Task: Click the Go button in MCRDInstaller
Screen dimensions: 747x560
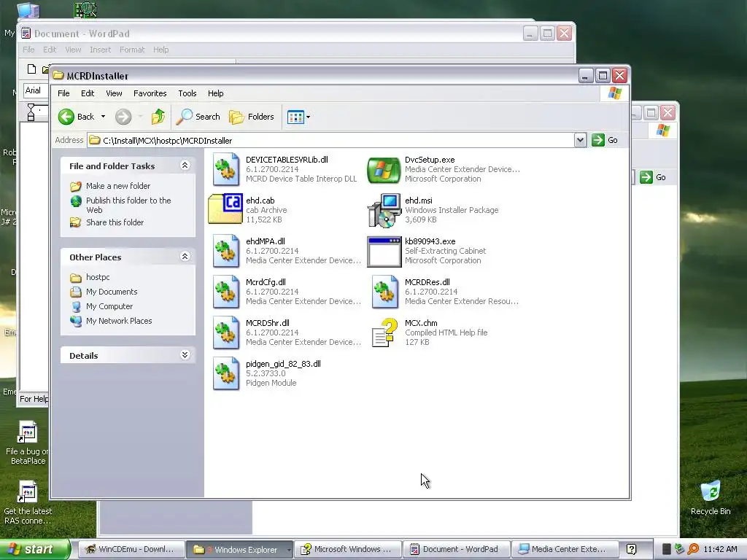Action: (x=605, y=140)
